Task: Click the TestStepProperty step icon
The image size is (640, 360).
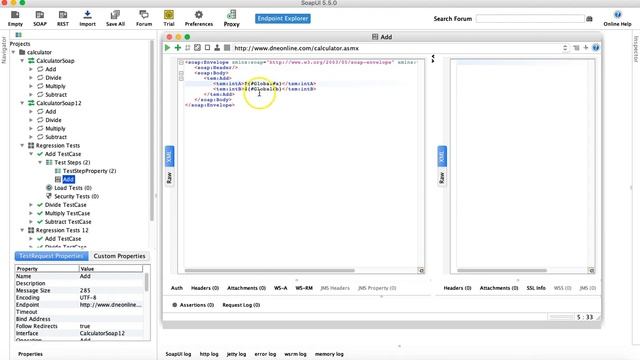Action: tap(58, 171)
